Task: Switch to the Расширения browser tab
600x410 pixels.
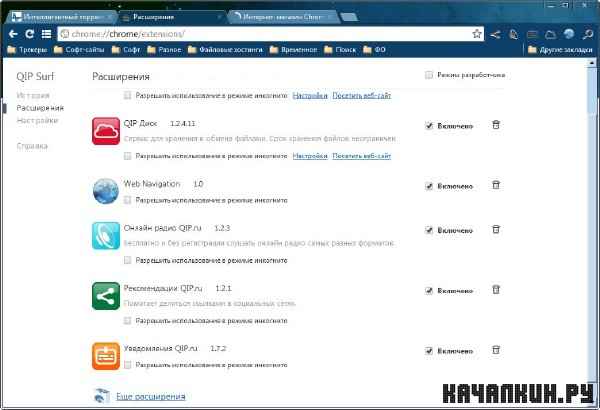Action: (171, 17)
